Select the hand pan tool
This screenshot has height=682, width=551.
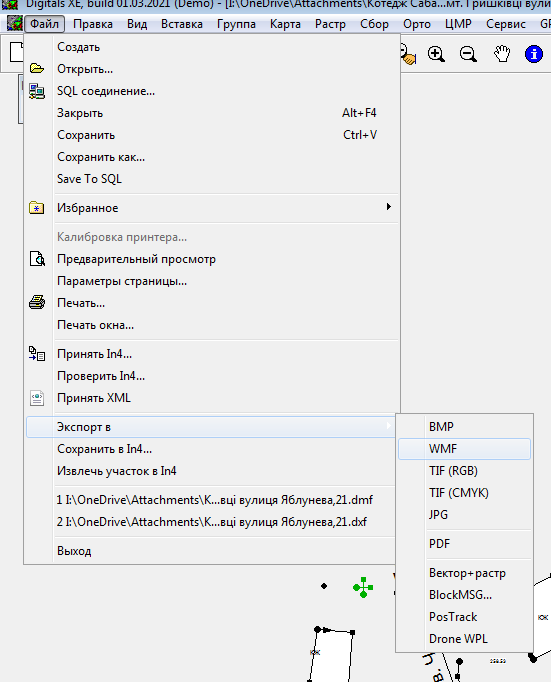(x=502, y=54)
